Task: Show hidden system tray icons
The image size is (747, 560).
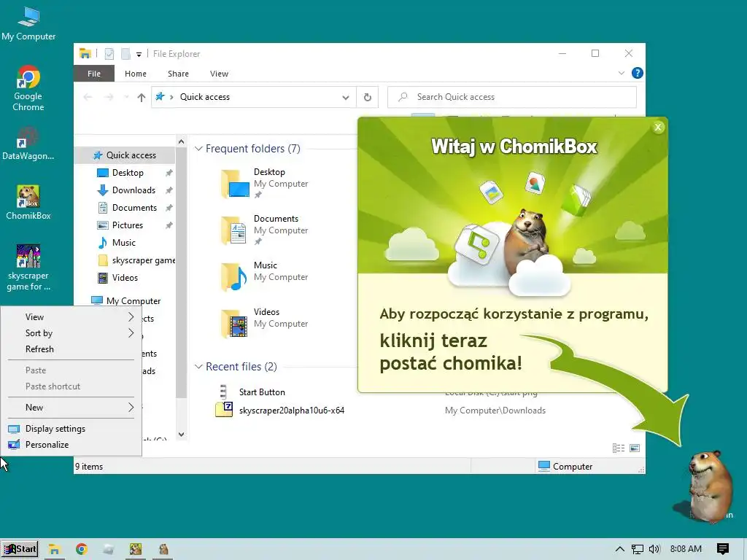Action: (620, 549)
